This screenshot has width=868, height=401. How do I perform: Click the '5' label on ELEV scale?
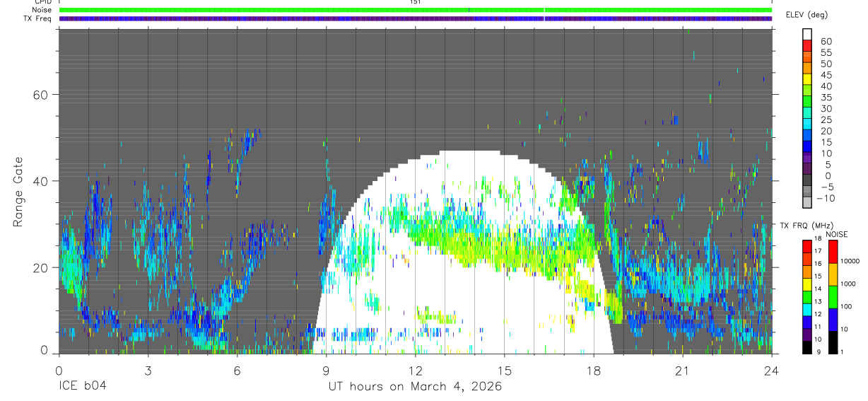click(829, 165)
